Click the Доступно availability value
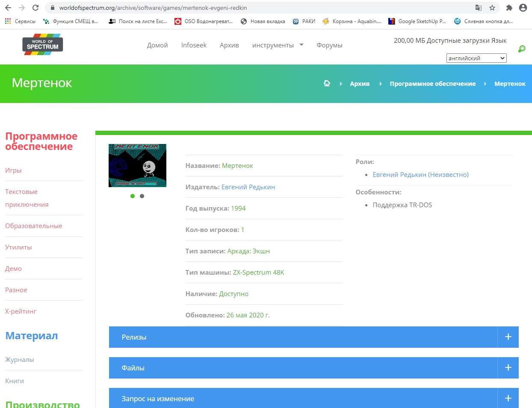Screen dimensions: 532x408 tap(233, 294)
